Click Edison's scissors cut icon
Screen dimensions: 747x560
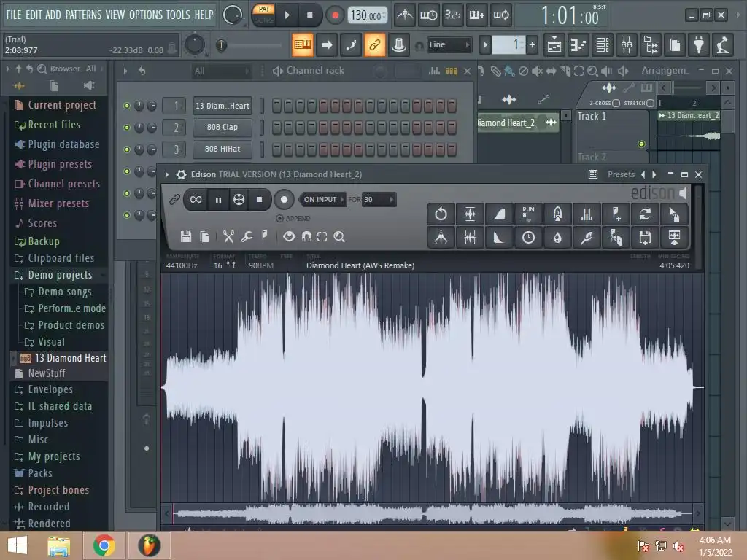[228, 237]
